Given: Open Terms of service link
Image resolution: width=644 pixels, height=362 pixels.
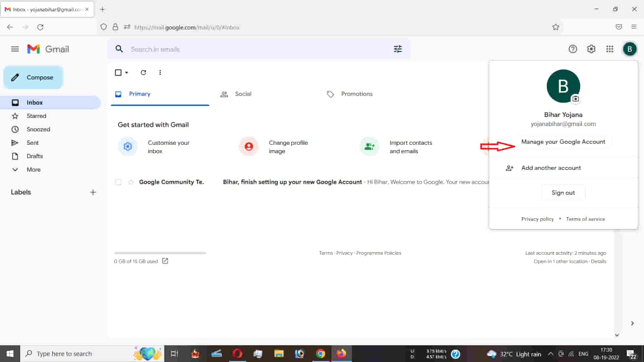Looking at the screenshot, I should click(585, 219).
